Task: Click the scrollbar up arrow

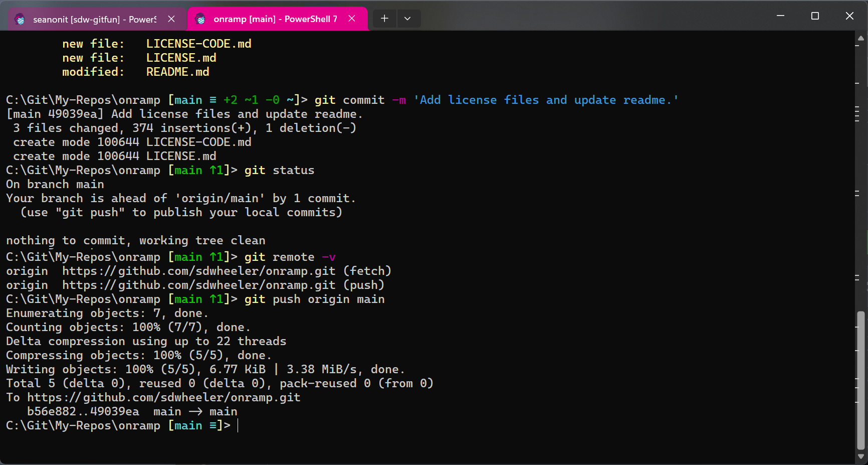Action: click(861, 37)
